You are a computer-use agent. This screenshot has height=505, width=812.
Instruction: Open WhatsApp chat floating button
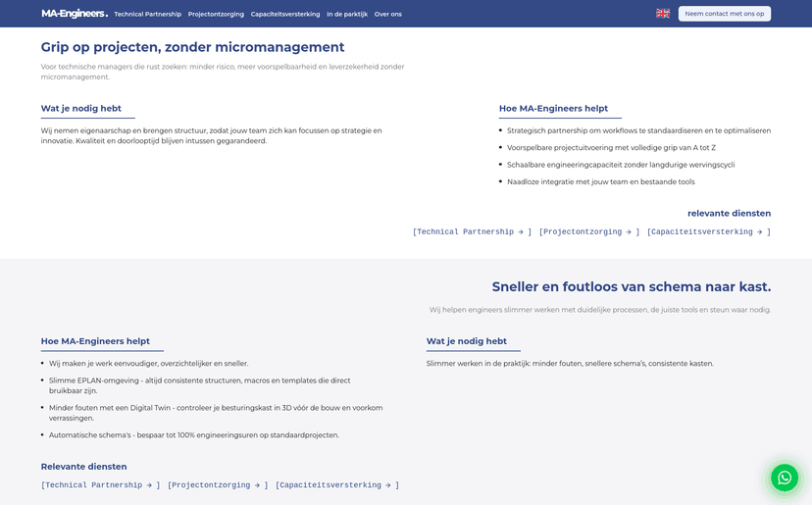pyautogui.click(x=784, y=478)
